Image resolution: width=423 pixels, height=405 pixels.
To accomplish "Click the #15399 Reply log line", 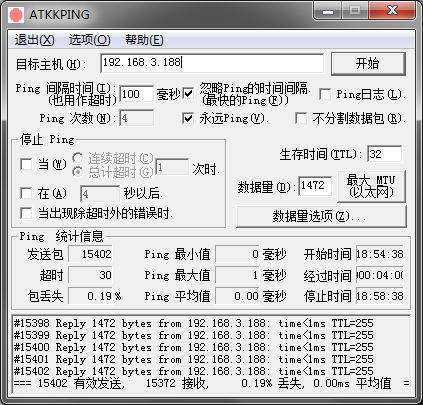I will [194, 335].
